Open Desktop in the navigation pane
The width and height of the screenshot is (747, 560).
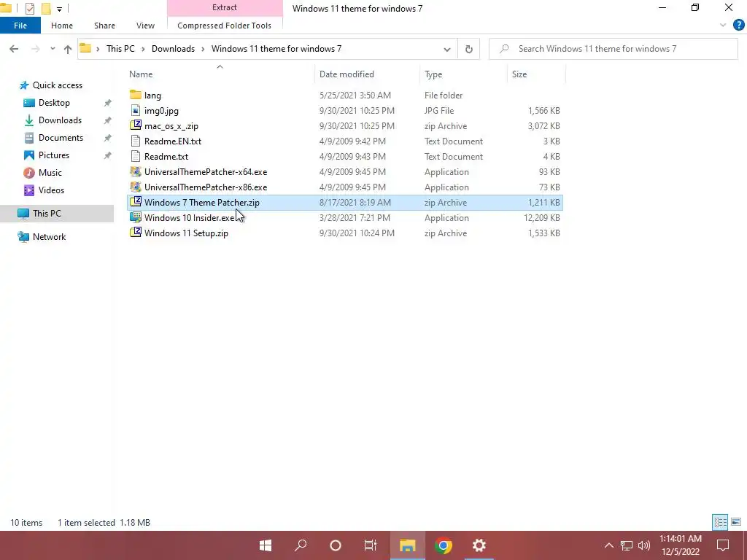pos(54,103)
